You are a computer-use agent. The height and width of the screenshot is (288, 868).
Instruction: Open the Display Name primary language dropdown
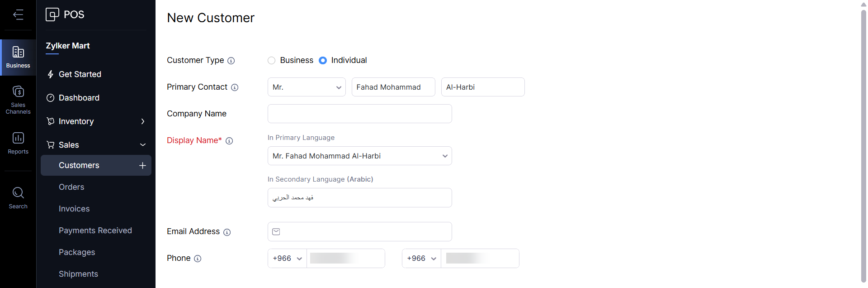(359, 156)
